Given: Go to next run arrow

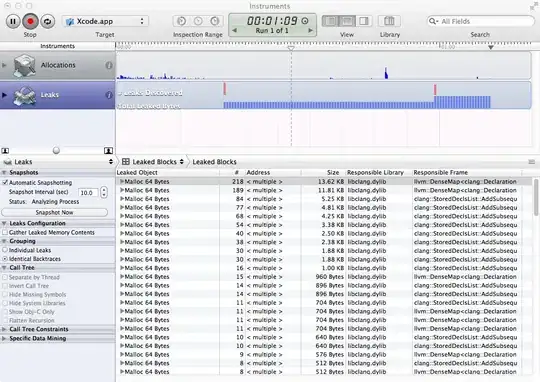Looking at the screenshot, I should tap(310, 30).
